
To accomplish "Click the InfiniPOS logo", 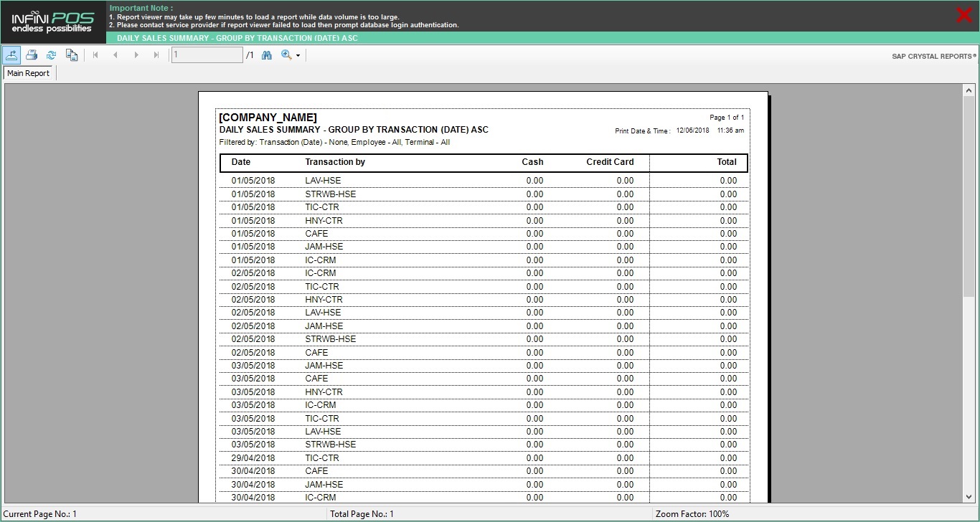I will (53, 22).
